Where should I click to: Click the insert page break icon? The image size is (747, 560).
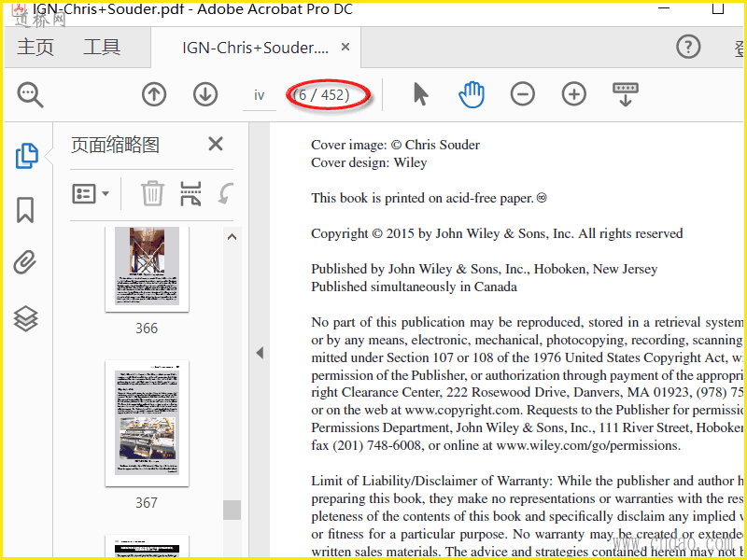[x=190, y=194]
